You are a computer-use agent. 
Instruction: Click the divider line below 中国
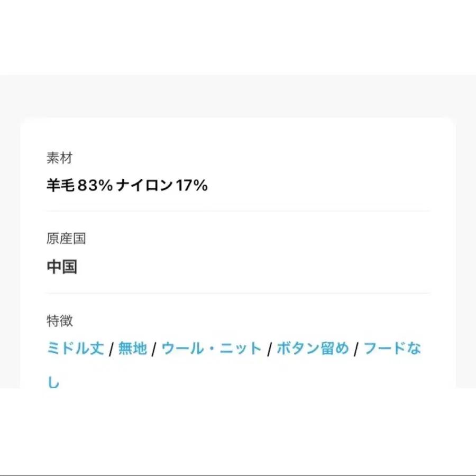[x=238, y=293]
